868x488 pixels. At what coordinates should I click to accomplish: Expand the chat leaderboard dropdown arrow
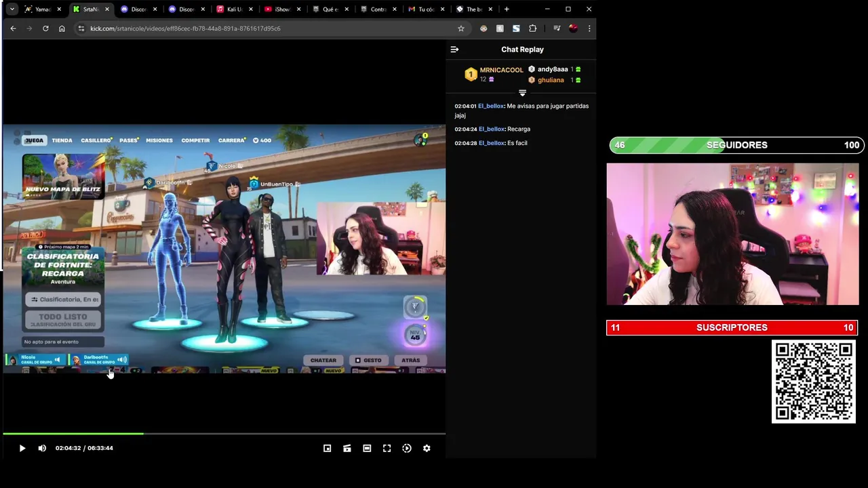click(x=522, y=93)
